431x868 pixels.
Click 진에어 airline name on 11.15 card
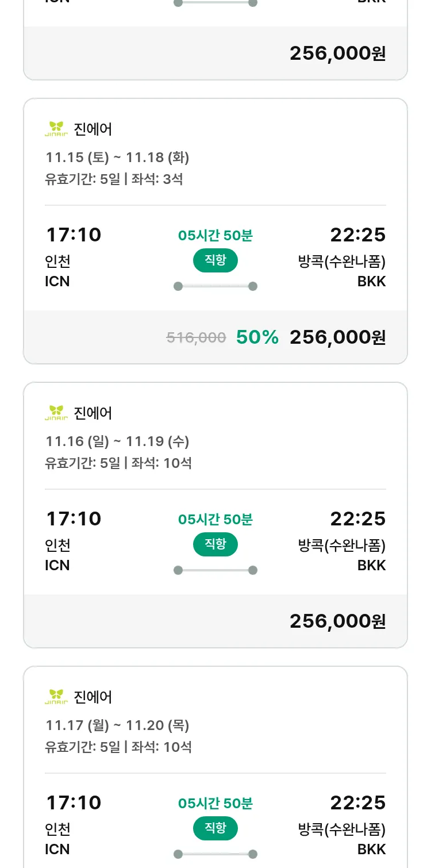[93, 129]
